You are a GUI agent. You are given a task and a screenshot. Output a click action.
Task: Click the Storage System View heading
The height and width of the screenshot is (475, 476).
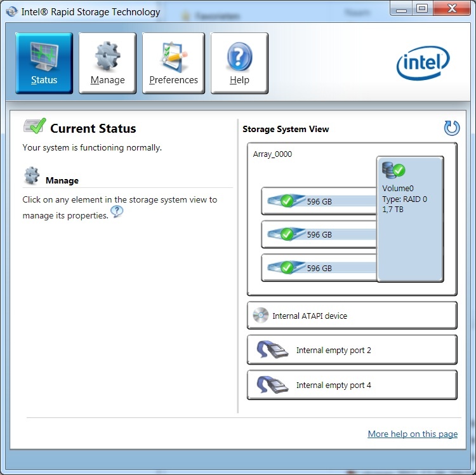pyautogui.click(x=286, y=129)
